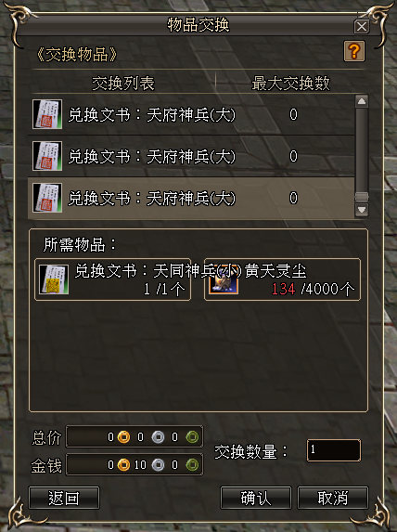Select the first 兑换文书：天府神兵(大) list entry
This screenshot has width=397, height=532.
tap(191, 114)
